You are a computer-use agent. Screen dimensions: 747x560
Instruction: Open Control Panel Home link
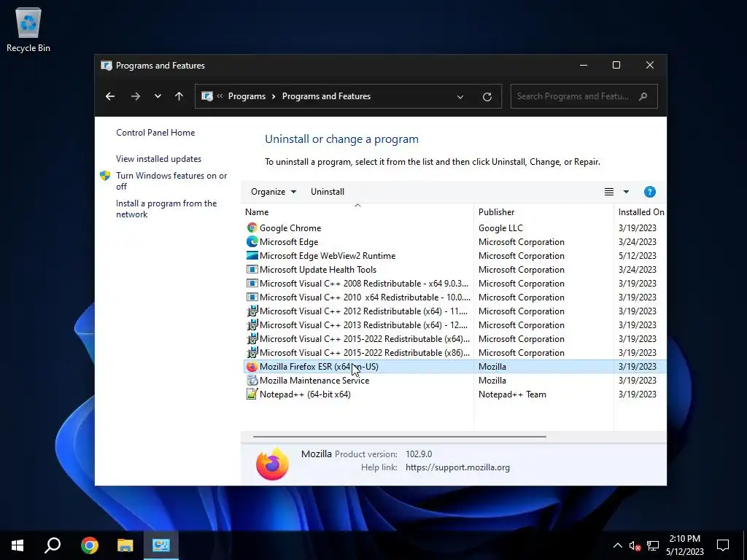point(155,133)
